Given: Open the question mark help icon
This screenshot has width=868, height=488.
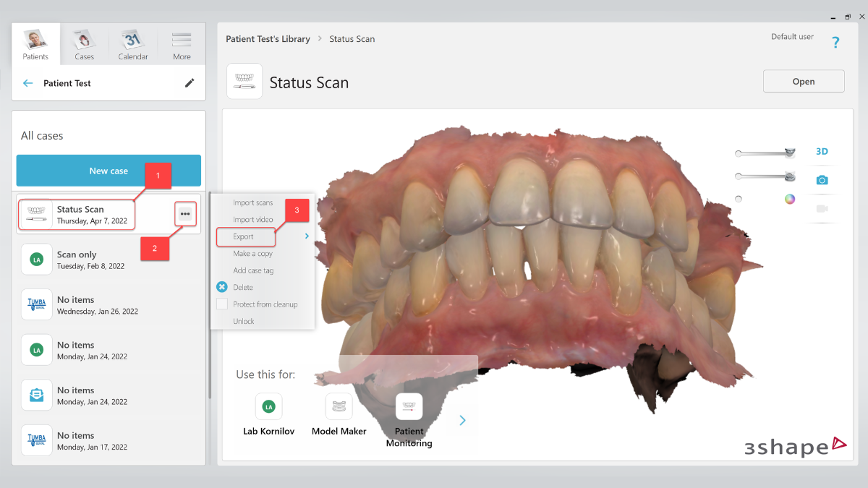Looking at the screenshot, I should (x=835, y=43).
